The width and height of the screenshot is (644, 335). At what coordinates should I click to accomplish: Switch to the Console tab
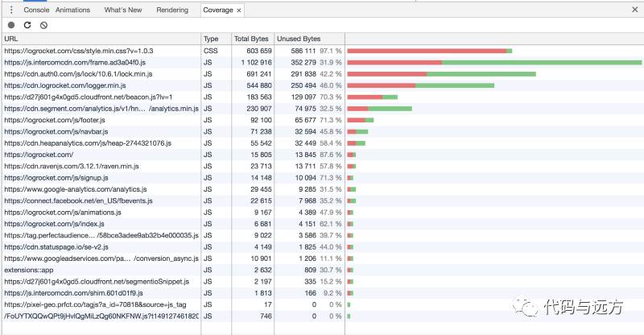pos(36,10)
